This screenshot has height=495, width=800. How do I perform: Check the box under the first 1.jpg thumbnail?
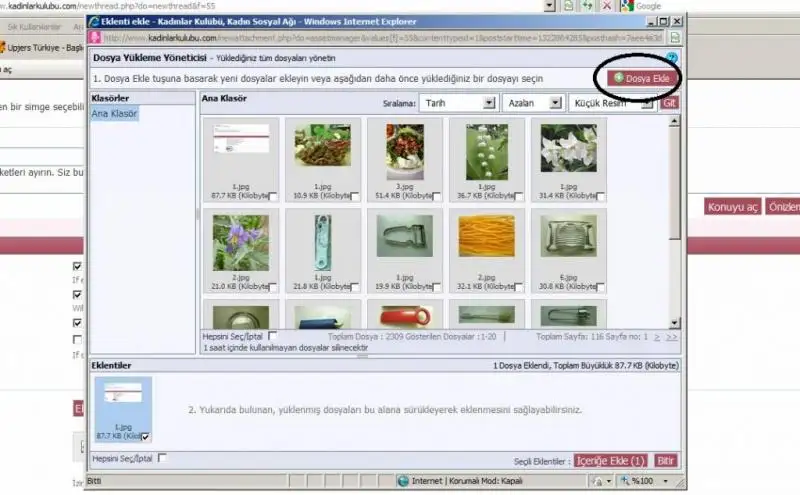pyautogui.click(x=273, y=198)
